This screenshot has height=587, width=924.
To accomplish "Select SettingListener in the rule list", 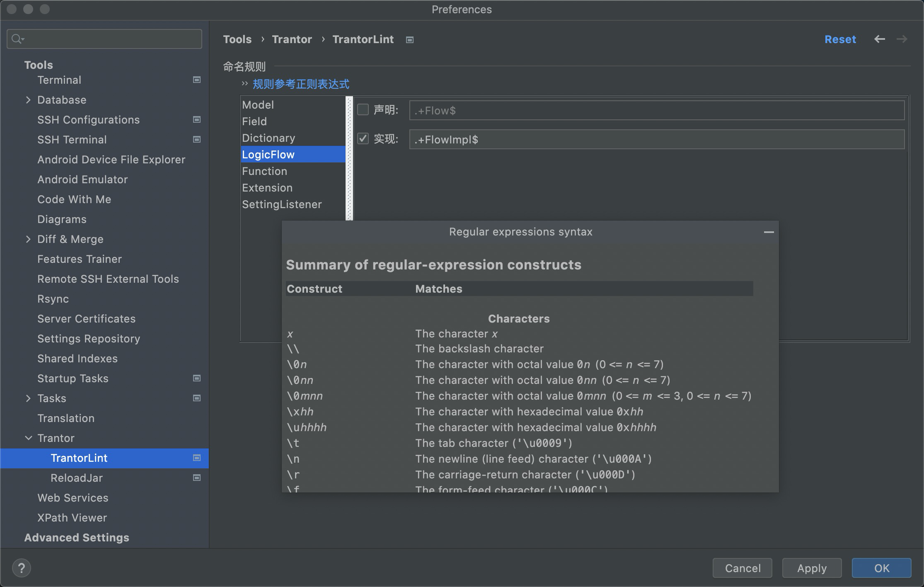I will [x=282, y=204].
